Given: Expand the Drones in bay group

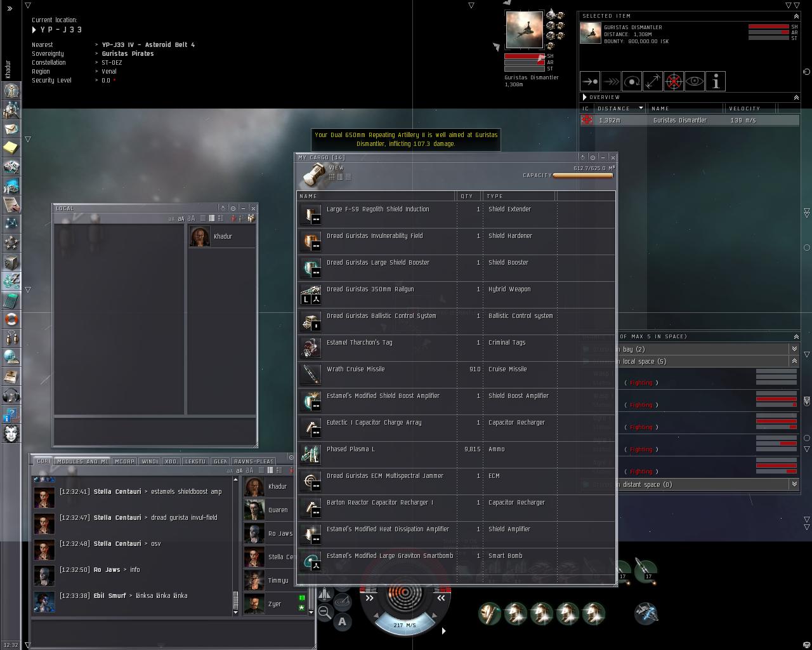Looking at the screenshot, I should click(794, 349).
